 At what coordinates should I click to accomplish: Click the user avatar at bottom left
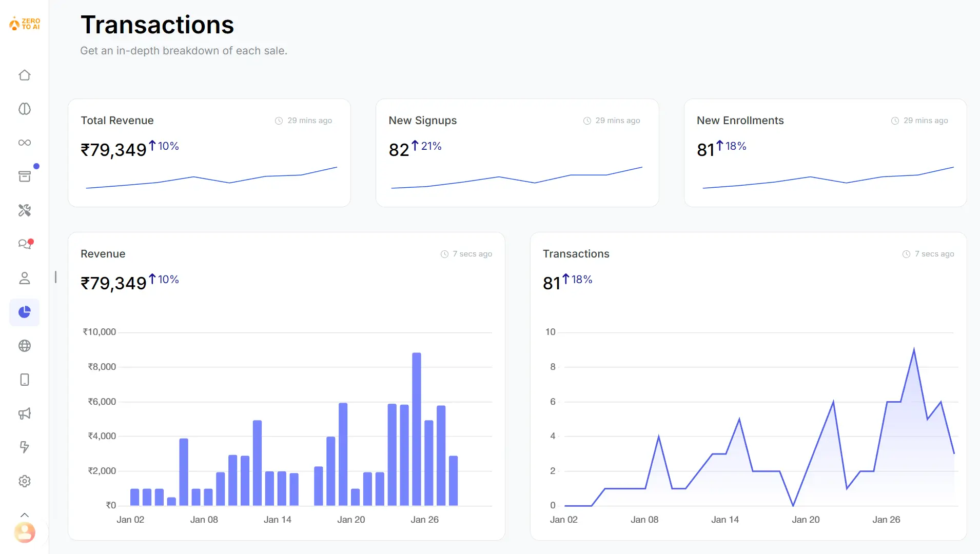point(25,532)
